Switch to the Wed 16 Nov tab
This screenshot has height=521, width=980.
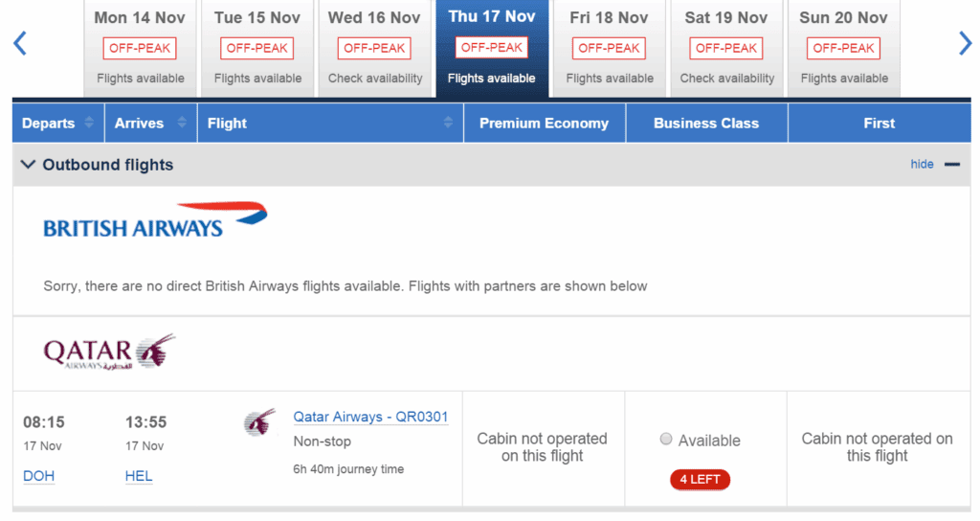(x=374, y=49)
